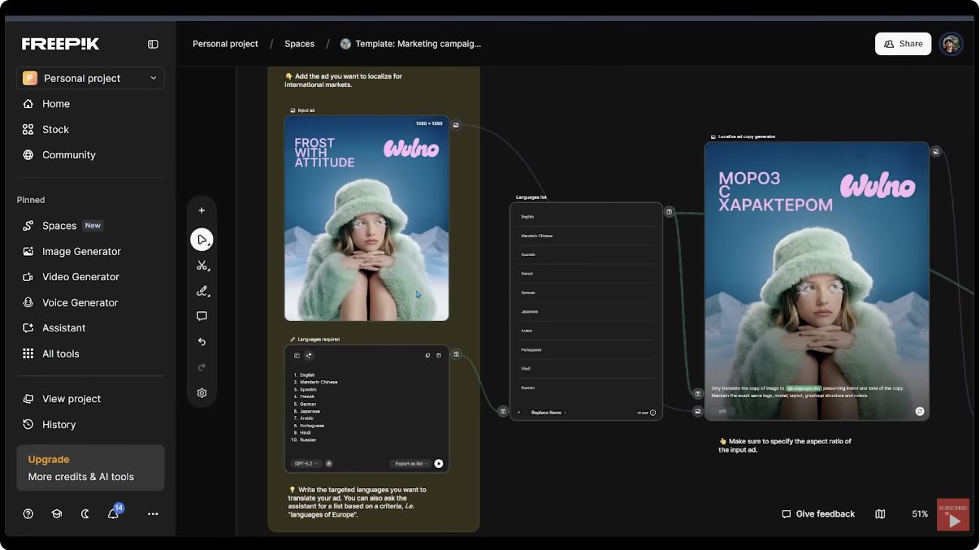Screen dimensions: 980x550
Task: Click Upgrade for more credits
Action: pyautogui.click(x=90, y=468)
